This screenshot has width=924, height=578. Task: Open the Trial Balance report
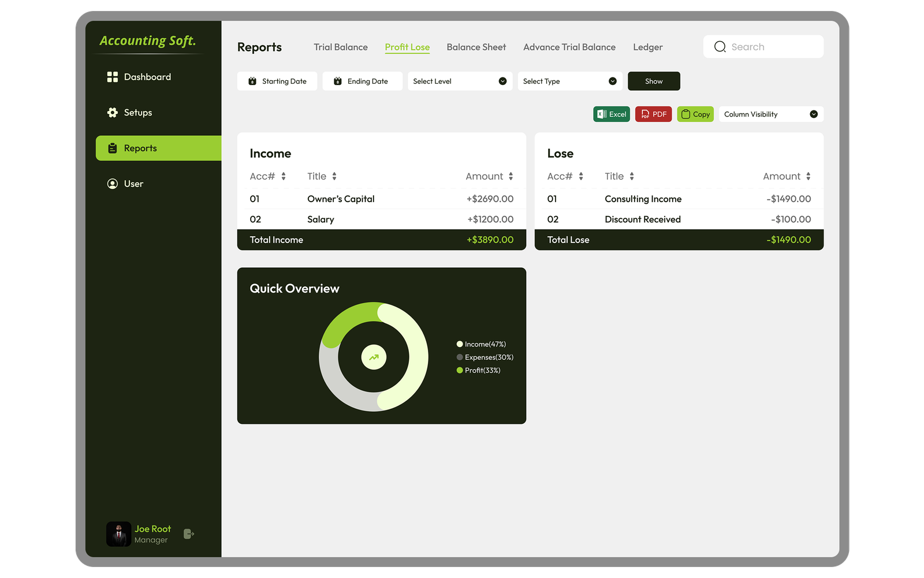tap(340, 47)
